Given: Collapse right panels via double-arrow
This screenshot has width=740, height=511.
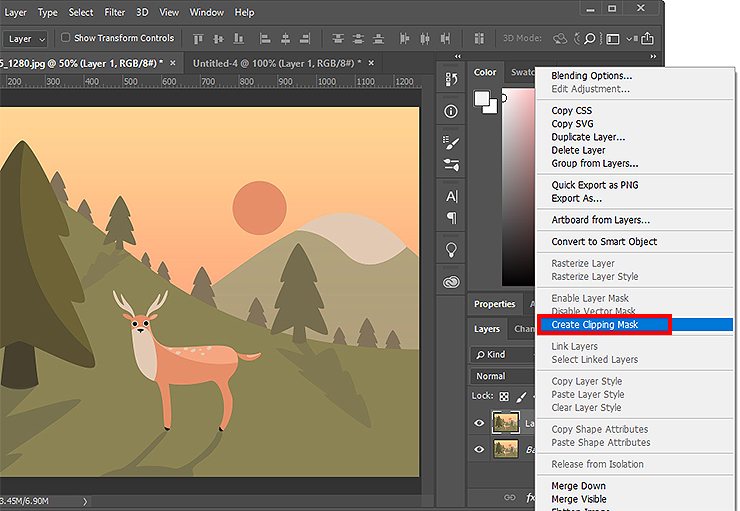Looking at the screenshot, I should 653,56.
